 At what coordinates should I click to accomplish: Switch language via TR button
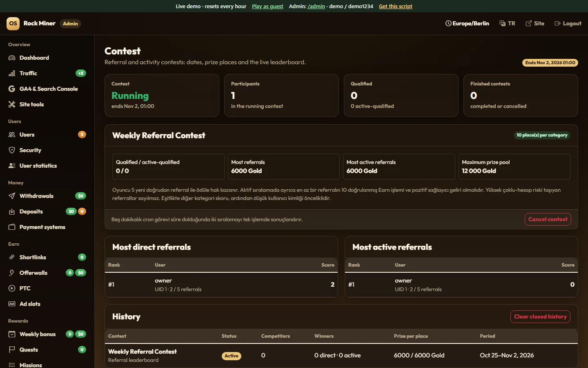[508, 23]
